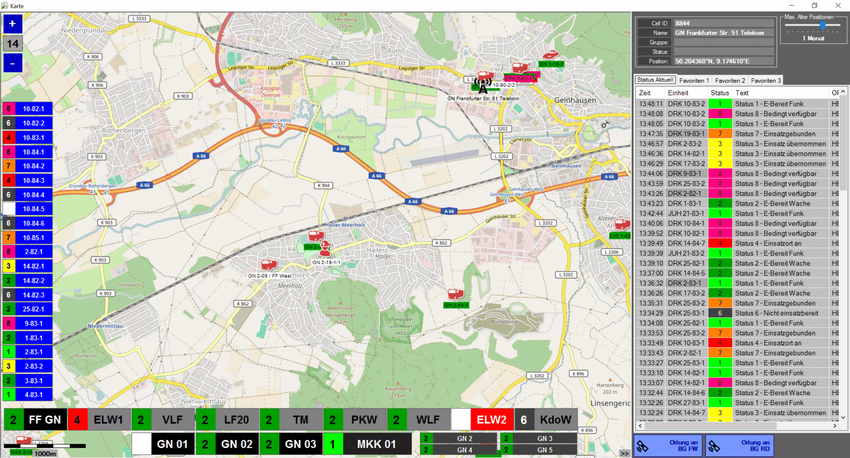Click the Name field GN Frankfurter Str. 51 Telekom
The height and width of the screenshot is (458, 850).
[x=723, y=32]
